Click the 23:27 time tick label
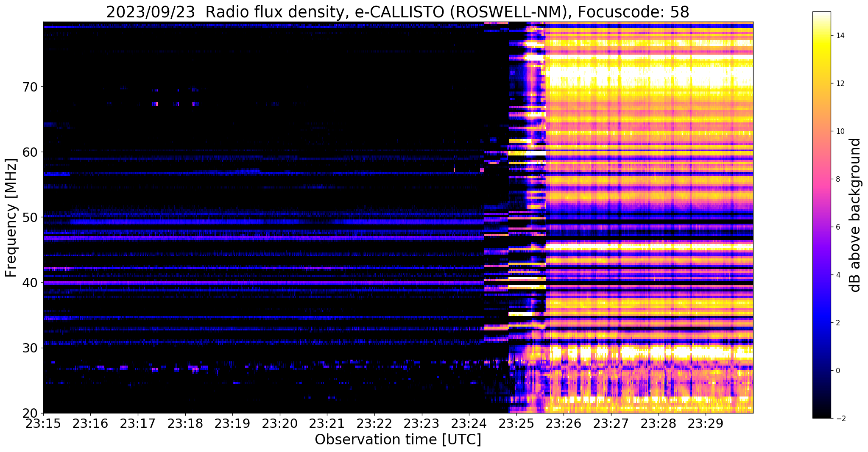The image size is (868, 452). (611, 423)
